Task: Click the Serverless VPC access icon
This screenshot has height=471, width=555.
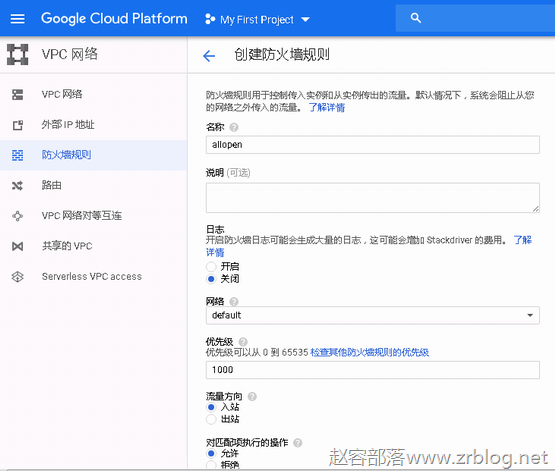Action: point(17,276)
